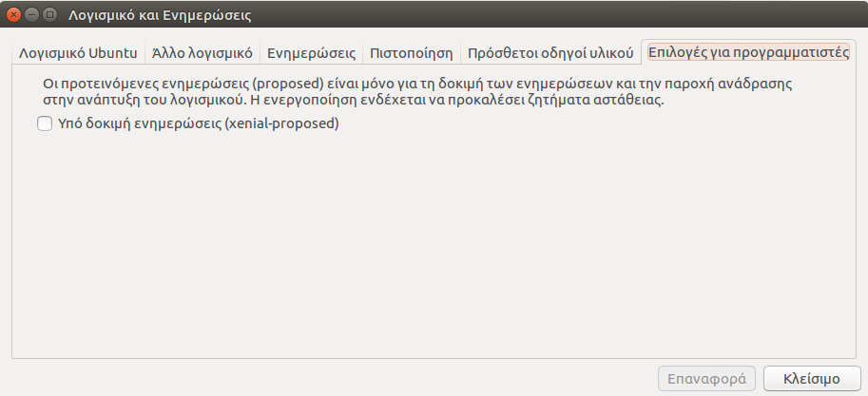Click the Κλείσιμο button
This screenshot has width=868, height=396.
pyautogui.click(x=811, y=378)
